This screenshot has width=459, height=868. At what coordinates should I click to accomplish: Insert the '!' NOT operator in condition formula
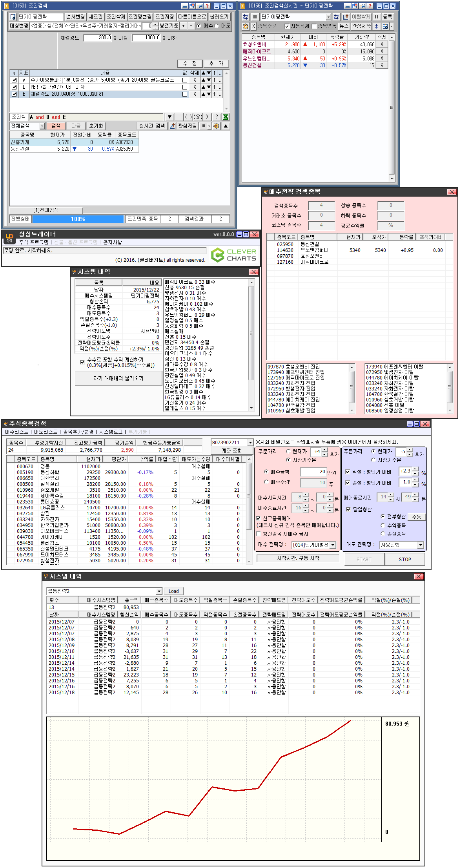(179, 117)
